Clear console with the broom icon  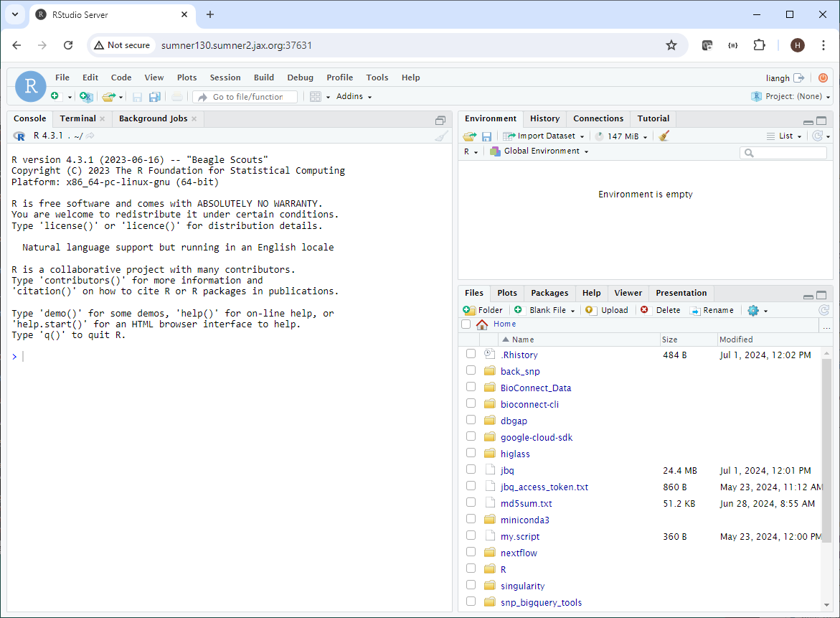(440, 135)
